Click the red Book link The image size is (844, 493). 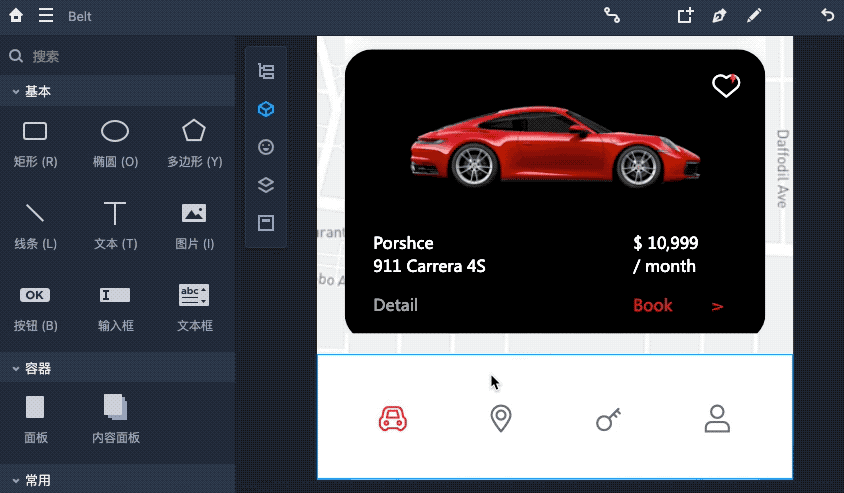pos(652,305)
